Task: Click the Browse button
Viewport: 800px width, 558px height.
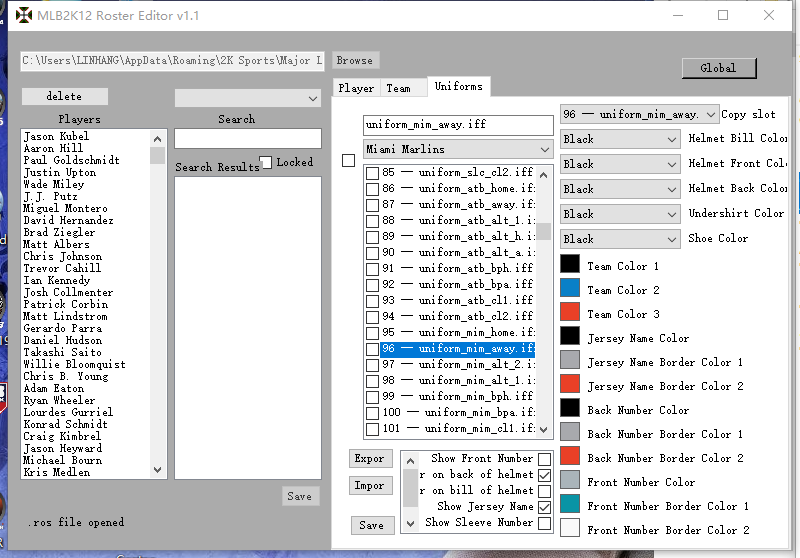Action: (355, 60)
